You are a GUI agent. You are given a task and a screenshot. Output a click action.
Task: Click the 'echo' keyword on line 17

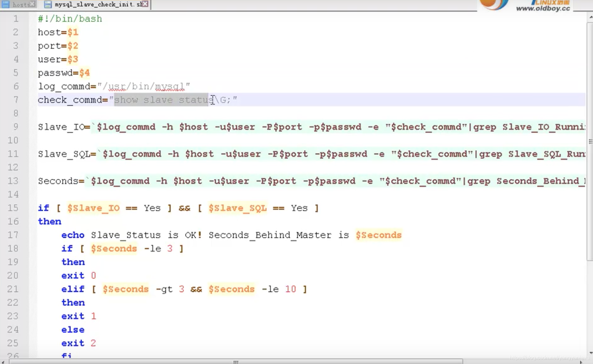point(73,235)
